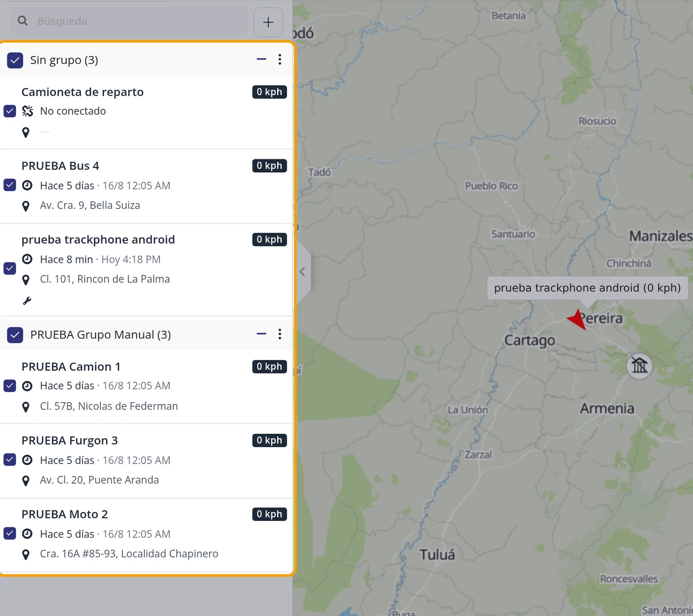Click wrench icon under prueba trackphone android
Screen dimensions: 693x616
point(27,301)
